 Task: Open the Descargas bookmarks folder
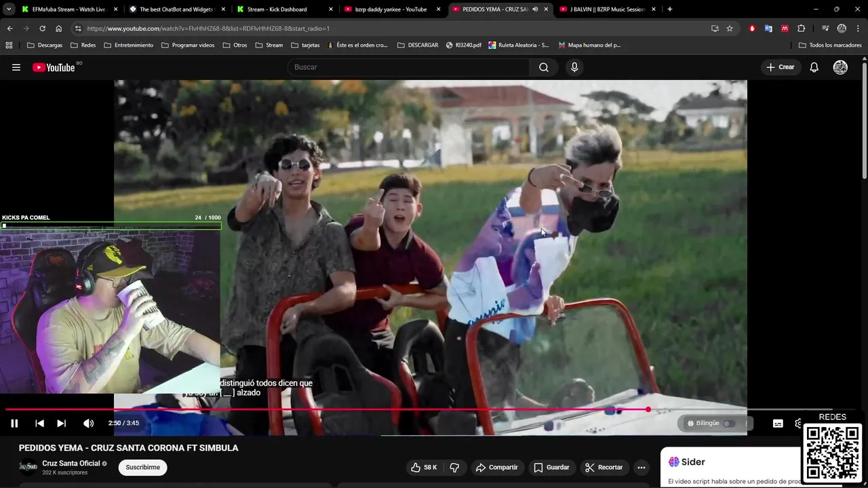(x=45, y=45)
